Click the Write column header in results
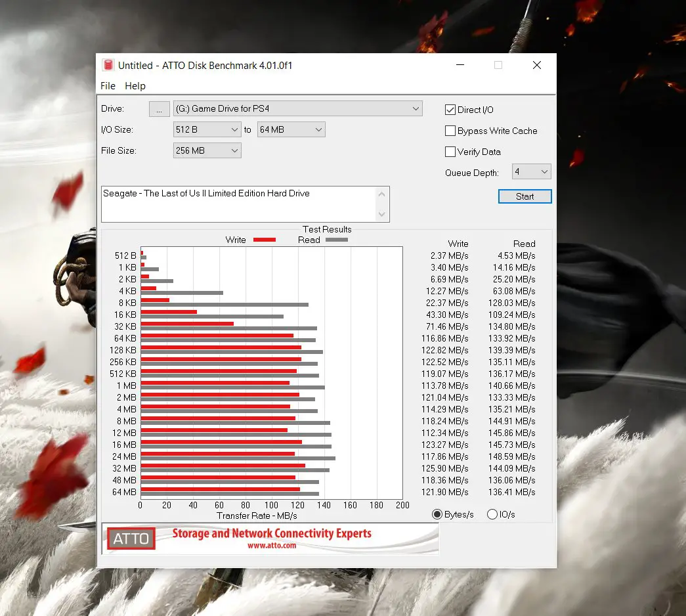Screen dimensions: 686x616 [x=458, y=244]
